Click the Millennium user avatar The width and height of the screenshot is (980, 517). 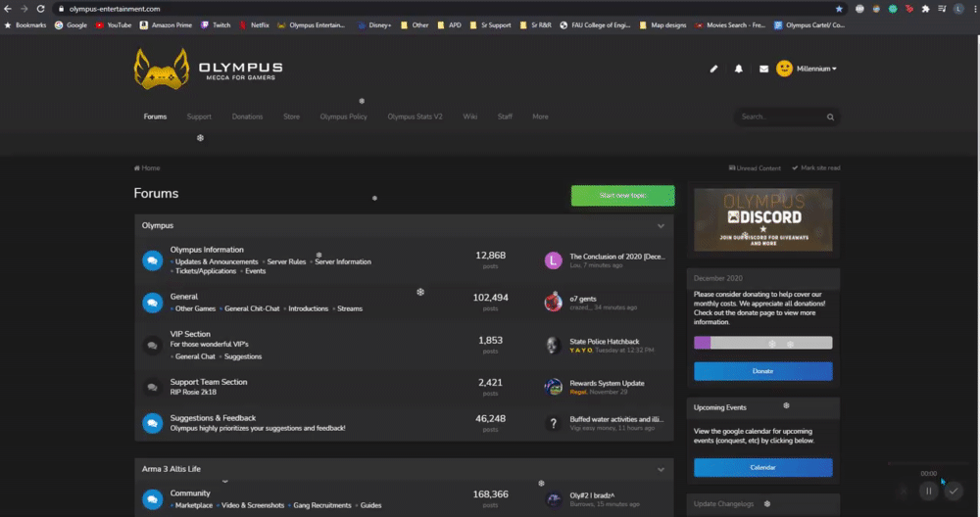pos(784,69)
